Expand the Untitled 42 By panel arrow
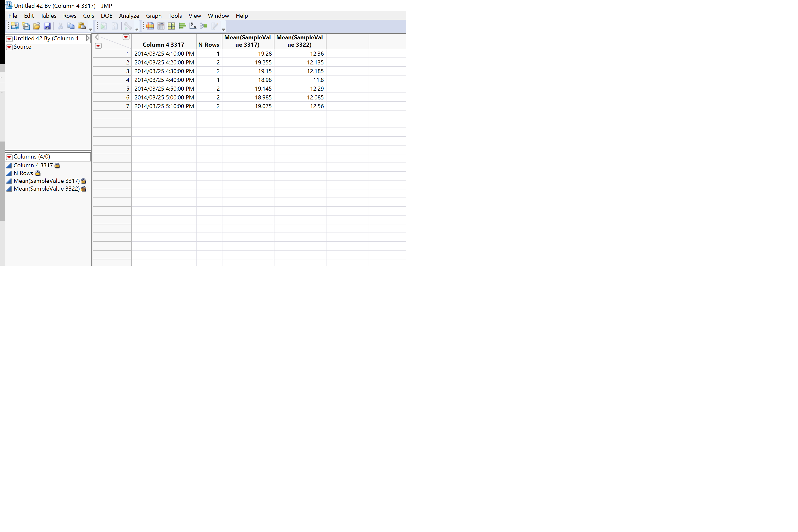The image size is (798, 532). [x=88, y=38]
